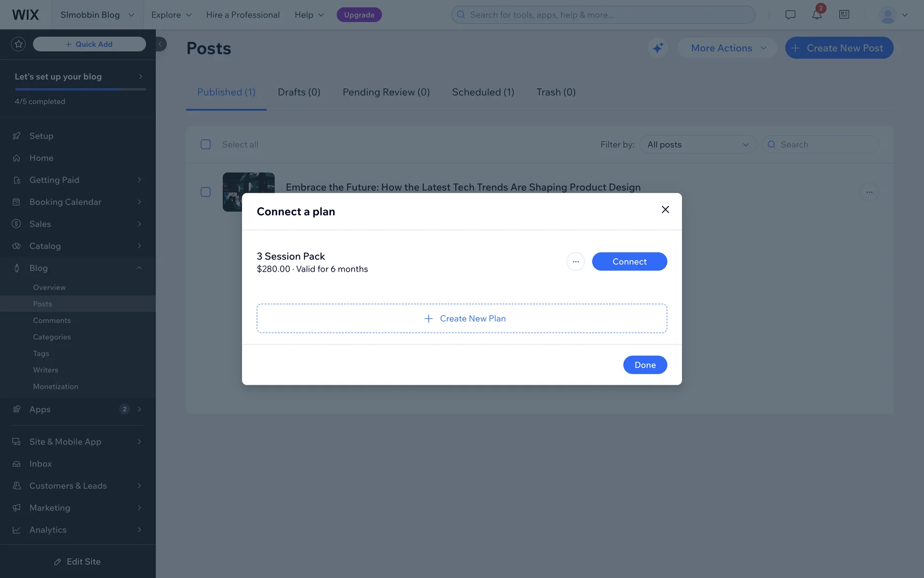Click the post's three-dot options icon
Screen dimensions: 924x578
click(x=869, y=192)
